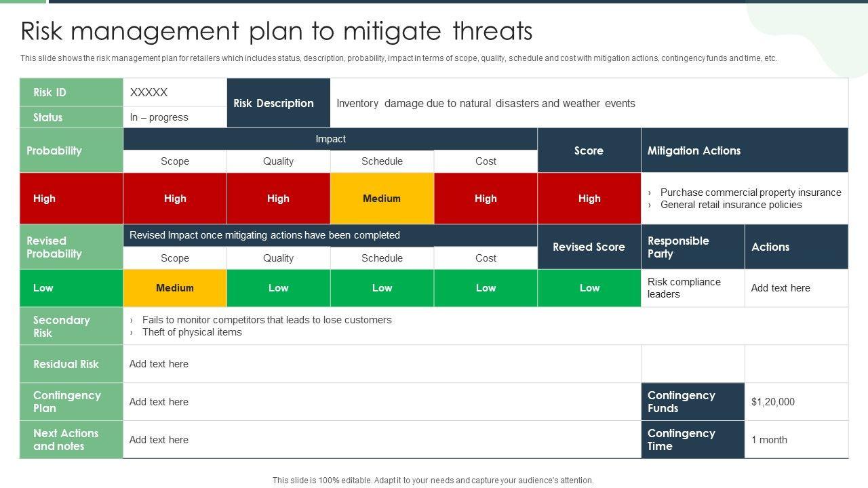Screen dimensions: 868x488
Task: Select 'Add text here' in the Next Actions row
Action: 159,440
